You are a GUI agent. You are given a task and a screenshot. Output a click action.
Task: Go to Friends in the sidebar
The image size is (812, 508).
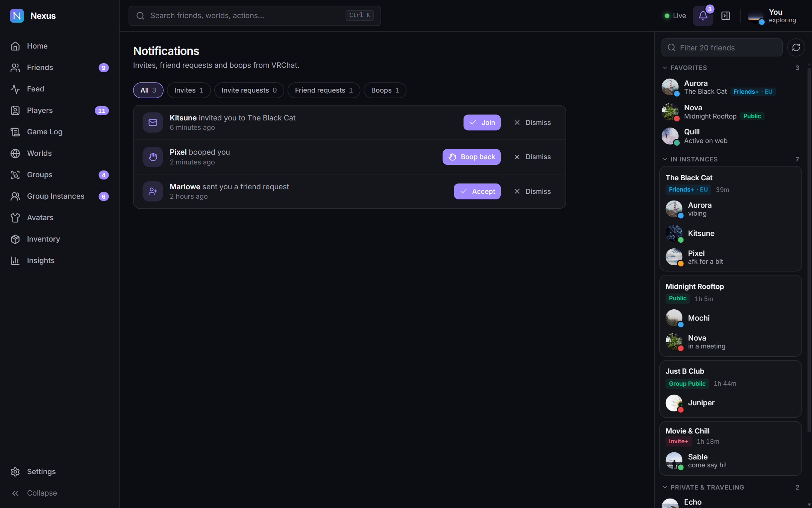click(x=60, y=67)
